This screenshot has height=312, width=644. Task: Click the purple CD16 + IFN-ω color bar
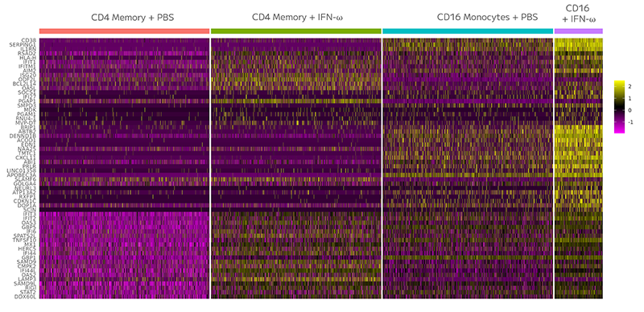pyautogui.click(x=579, y=31)
